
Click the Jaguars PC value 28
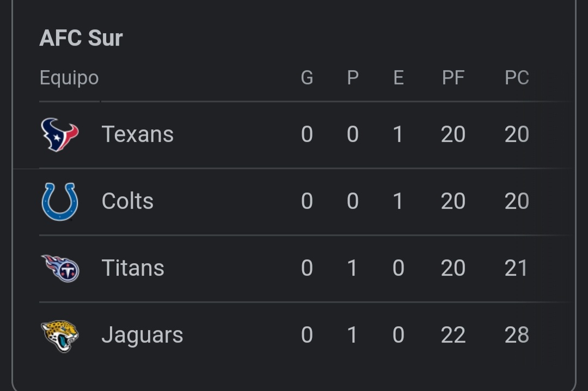[x=517, y=335]
